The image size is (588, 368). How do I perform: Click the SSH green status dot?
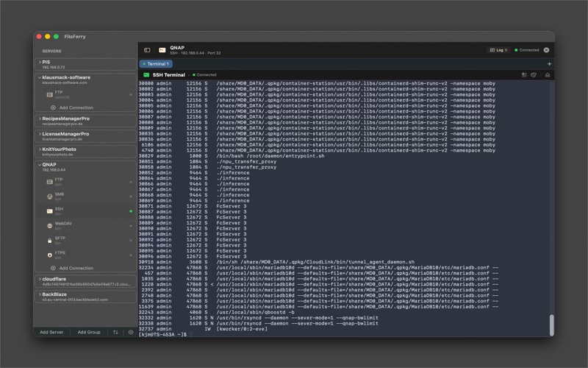131,211
